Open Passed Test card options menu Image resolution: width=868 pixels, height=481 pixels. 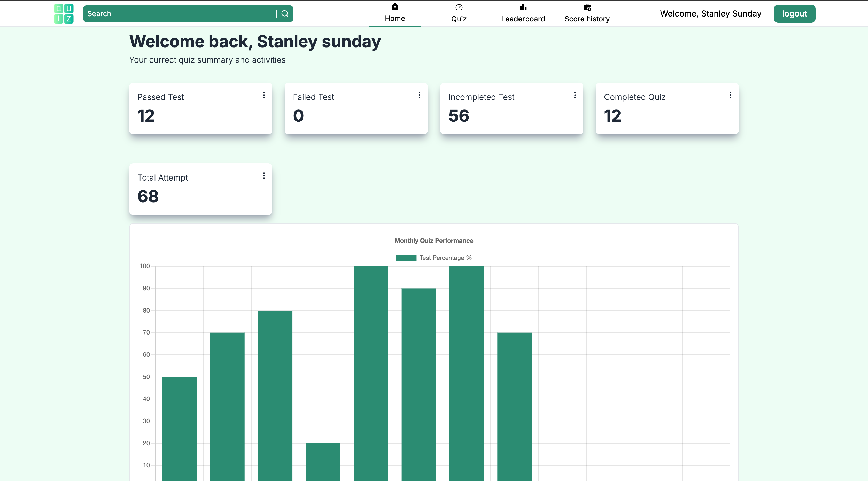pyautogui.click(x=264, y=95)
